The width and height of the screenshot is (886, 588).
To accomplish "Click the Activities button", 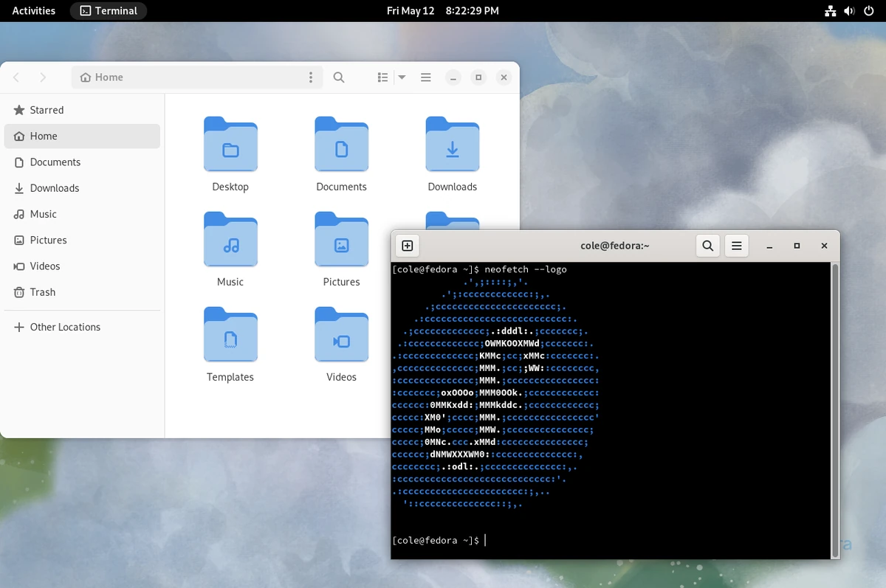I will point(34,10).
